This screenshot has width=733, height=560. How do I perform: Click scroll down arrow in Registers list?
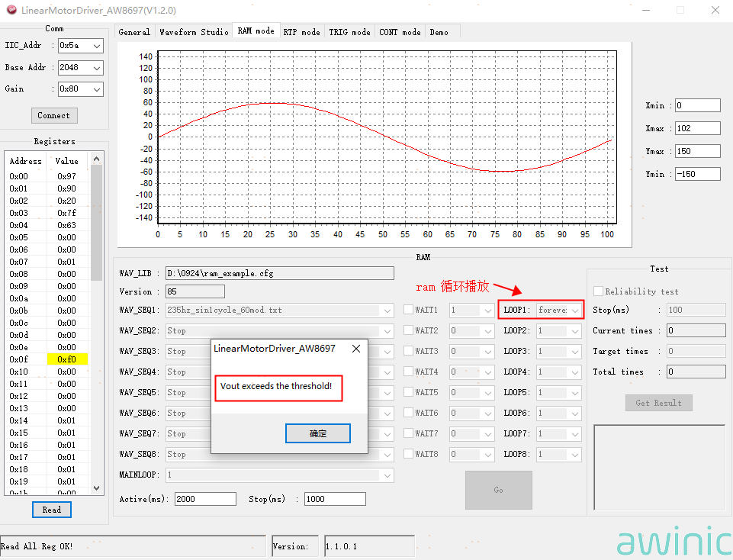pyautogui.click(x=97, y=488)
